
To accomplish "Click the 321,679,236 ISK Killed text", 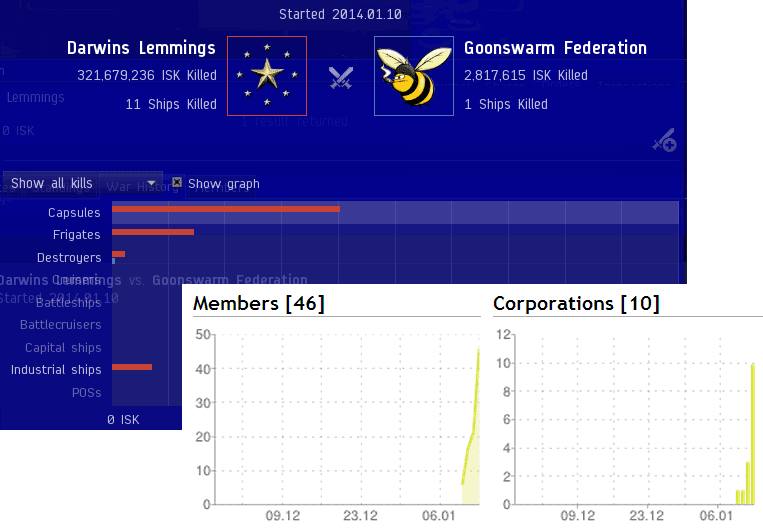I will 147,75.
